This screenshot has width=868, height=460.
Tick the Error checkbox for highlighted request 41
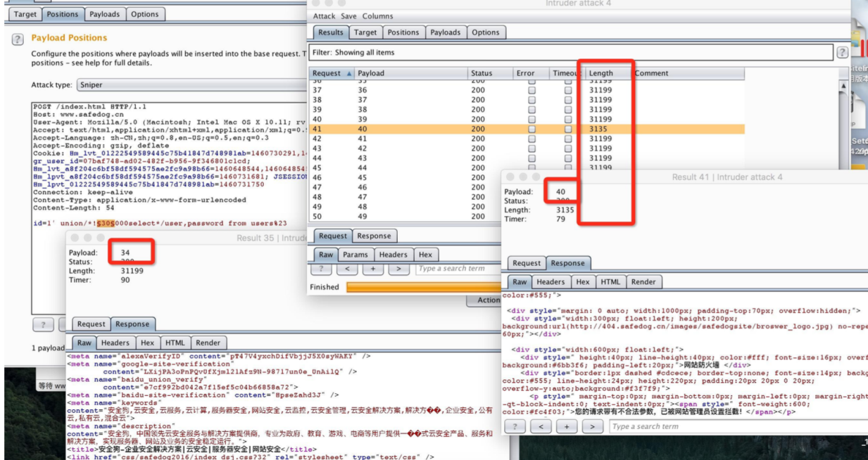tap(532, 129)
